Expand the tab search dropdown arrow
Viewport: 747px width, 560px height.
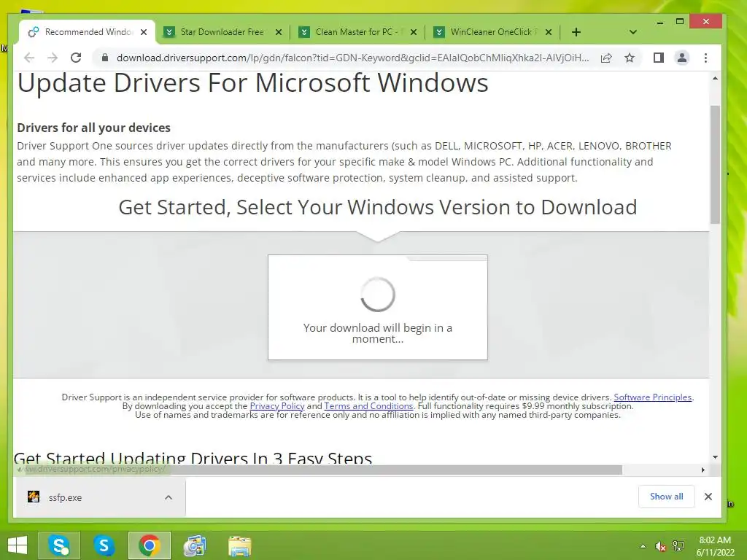click(632, 32)
